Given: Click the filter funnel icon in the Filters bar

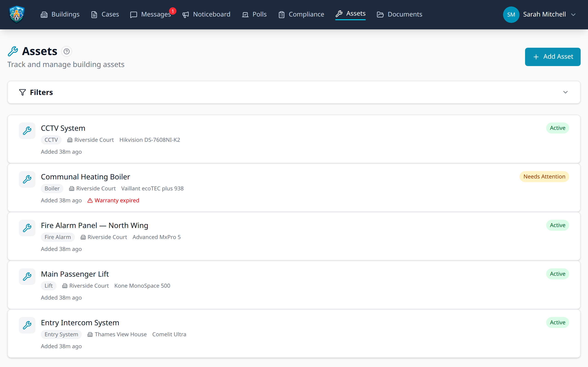Looking at the screenshot, I should click(22, 92).
